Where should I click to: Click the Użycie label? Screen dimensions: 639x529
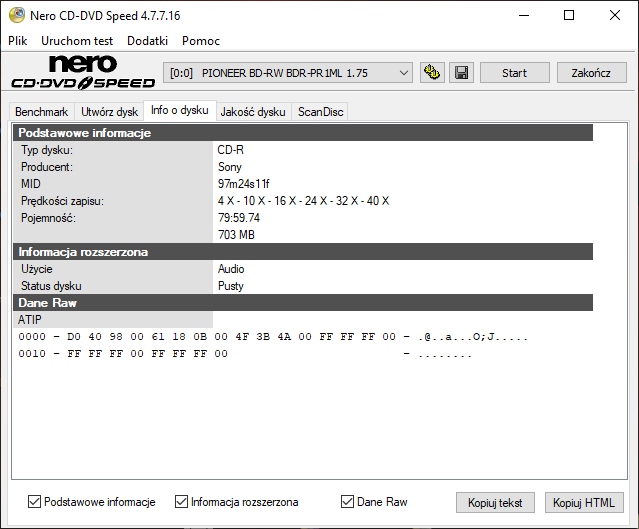[x=37, y=269]
